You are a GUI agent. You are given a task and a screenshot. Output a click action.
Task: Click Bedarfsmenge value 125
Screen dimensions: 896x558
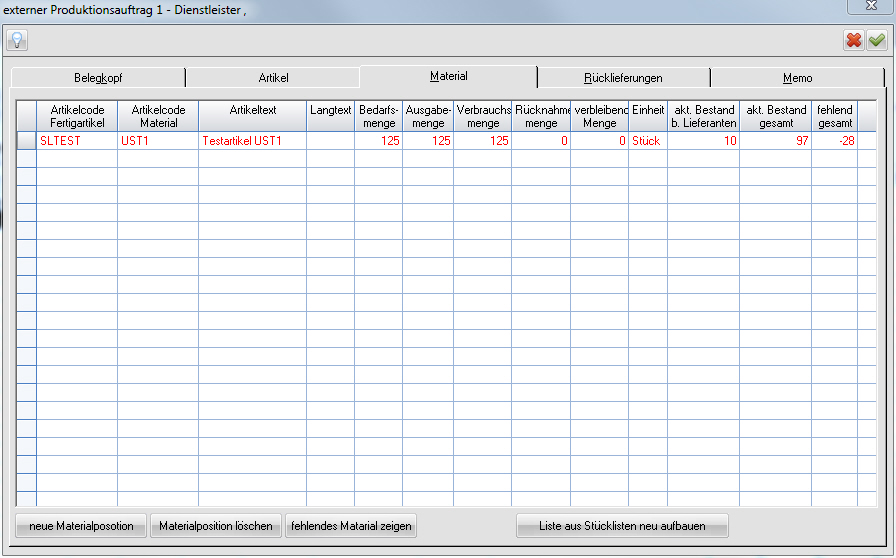pos(378,141)
